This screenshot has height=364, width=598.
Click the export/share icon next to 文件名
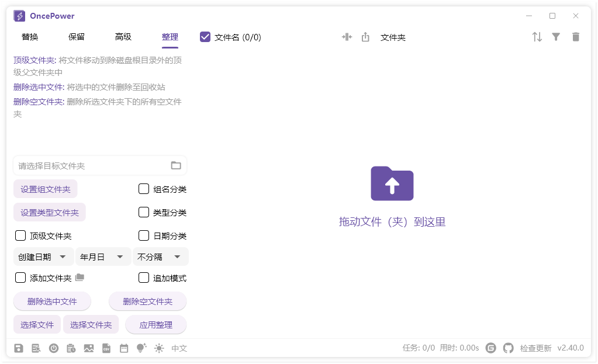coord(365,36)
